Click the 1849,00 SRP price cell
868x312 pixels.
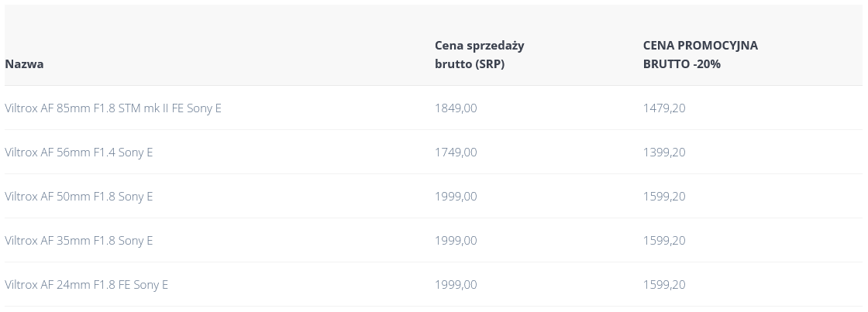[x=456, y=108]
